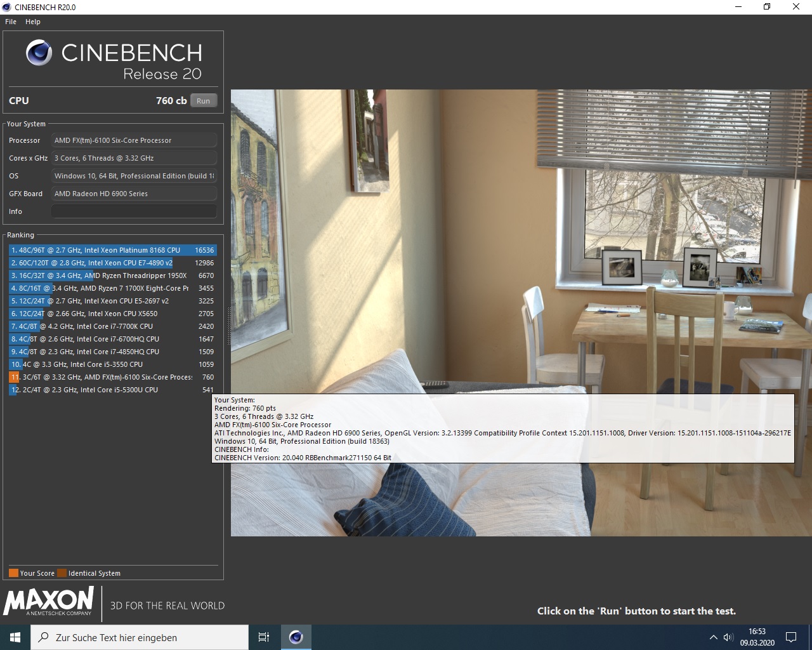Restore down the Cinebench window
Viewport: 812px width, 650px height.
tap(767, 7)
